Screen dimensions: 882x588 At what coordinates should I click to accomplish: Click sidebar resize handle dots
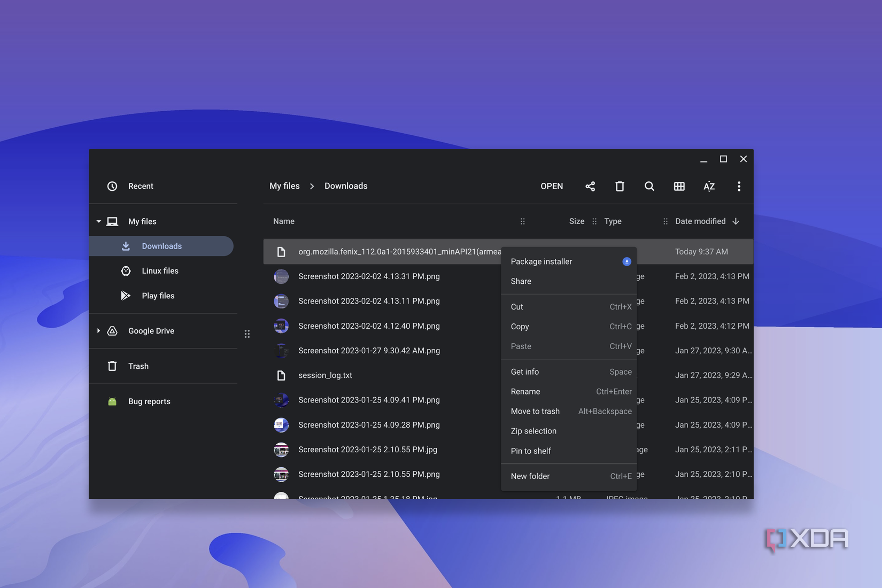click(x=247, y=334)
